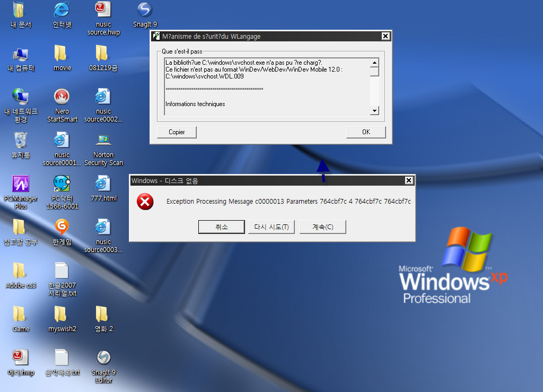The image size is (543, 392).
Task: Click the 취소 button in error dialog
Action: click(222, 227)
